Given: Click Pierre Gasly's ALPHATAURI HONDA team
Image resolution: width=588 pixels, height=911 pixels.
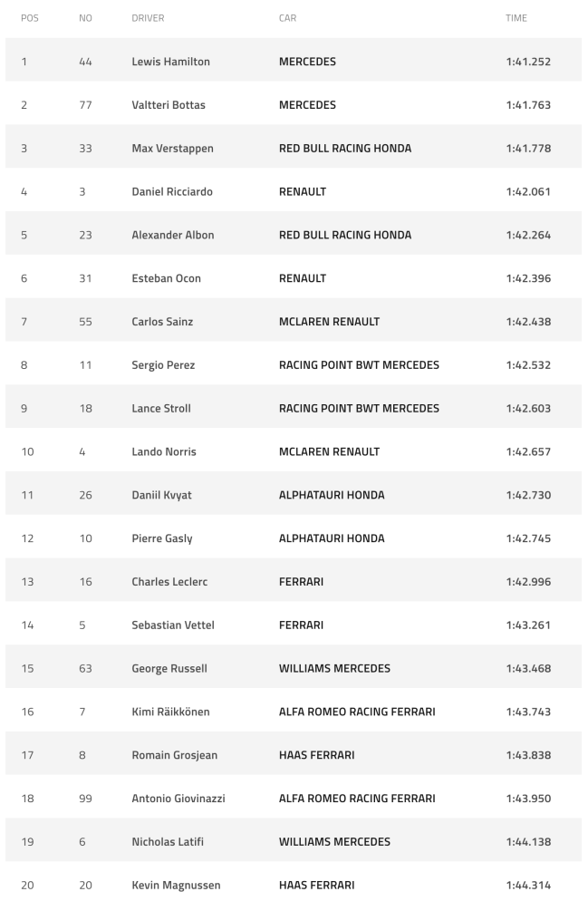Looking at the screenshot, I should point(332,538).
